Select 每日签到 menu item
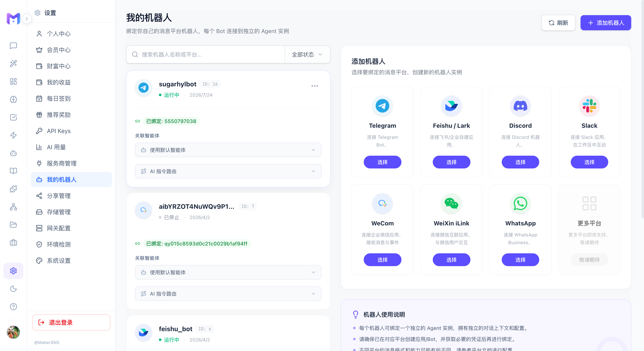Viewport: 644px width, 351px height. 71,99
